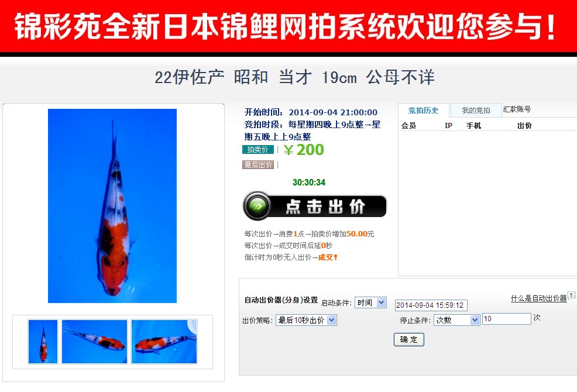Image resolution: width=577 pixels, height=392 pixels.
Task: Expand the 停止条件 次数 dropdown
Action: (x=456, y=320)
